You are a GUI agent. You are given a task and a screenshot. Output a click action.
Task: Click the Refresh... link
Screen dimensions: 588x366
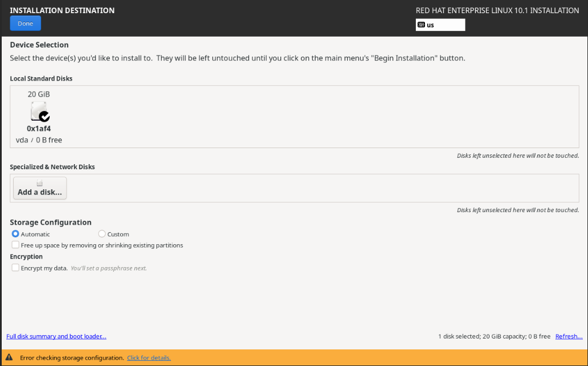569,336
